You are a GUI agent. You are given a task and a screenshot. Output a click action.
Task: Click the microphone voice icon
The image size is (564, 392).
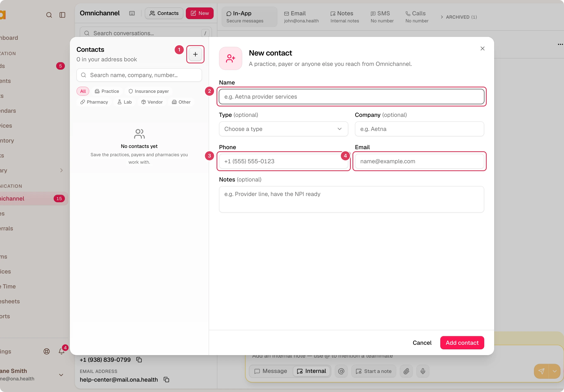click(423, 371)
